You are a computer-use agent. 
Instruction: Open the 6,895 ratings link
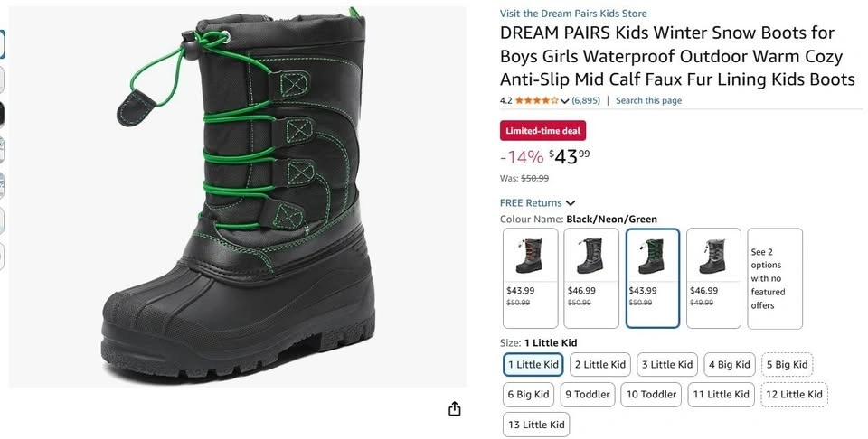(x=587, y=100)
